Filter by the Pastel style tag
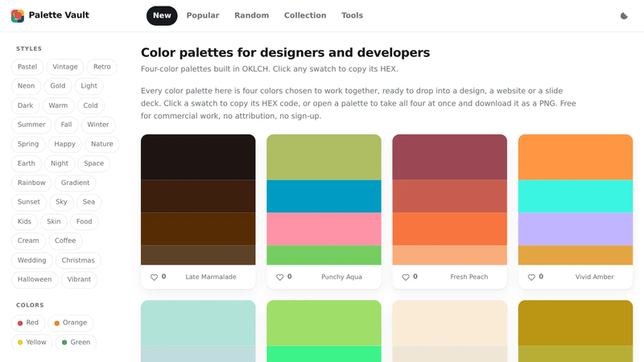644x362 pixels. pyautogui.click(x=27, y=67)
